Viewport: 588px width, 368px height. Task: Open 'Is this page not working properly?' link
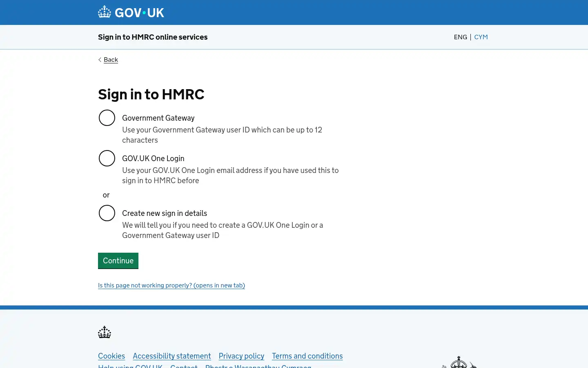pos(171,285)
